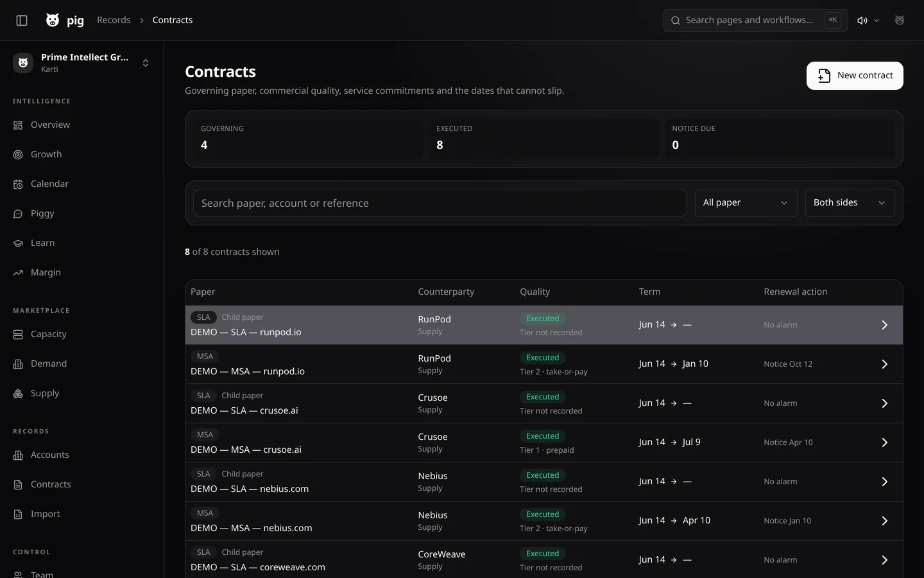Click the Paper column header
Screen dimensions: 924x578
coord(203,292)
